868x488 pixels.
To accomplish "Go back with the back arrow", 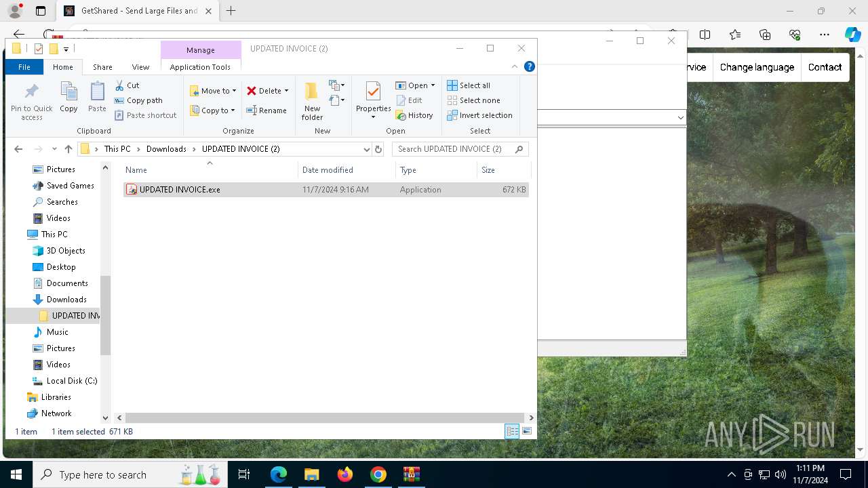I will (18, 149).
